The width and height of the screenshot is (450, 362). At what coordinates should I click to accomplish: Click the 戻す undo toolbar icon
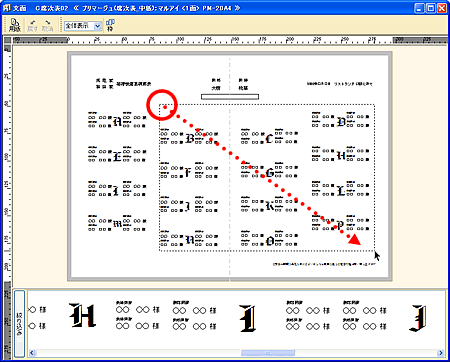pos(32,25)
